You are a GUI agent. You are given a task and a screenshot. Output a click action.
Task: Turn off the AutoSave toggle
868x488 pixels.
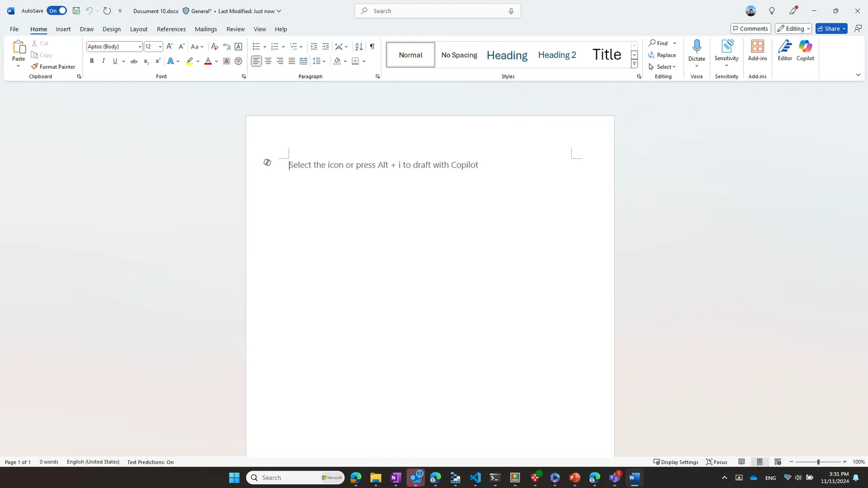point(56,11)
